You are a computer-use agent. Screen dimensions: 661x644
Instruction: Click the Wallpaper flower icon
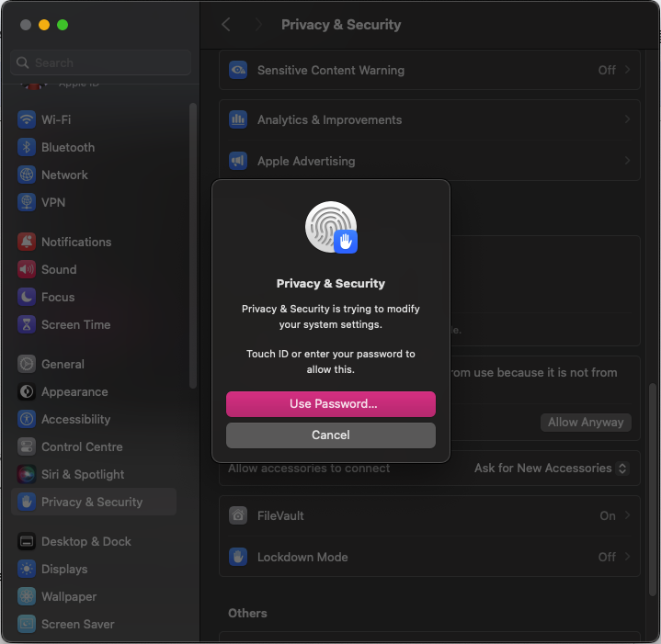tap(27, 596)
